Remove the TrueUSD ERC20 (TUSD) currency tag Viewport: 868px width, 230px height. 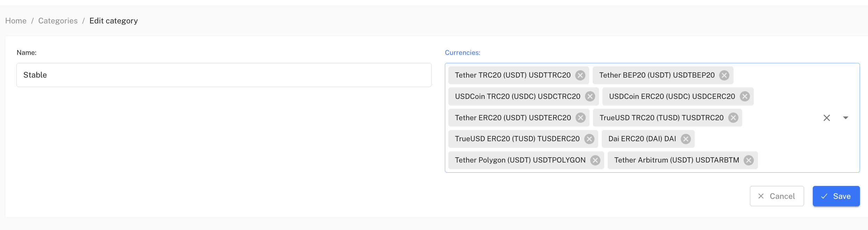589,139
